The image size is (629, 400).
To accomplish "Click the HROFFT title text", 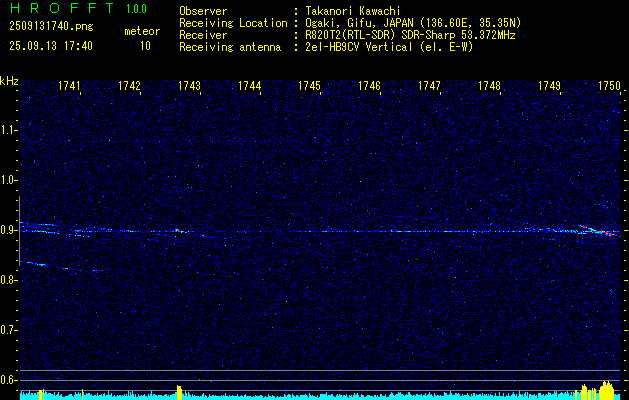I will [62, 8].
